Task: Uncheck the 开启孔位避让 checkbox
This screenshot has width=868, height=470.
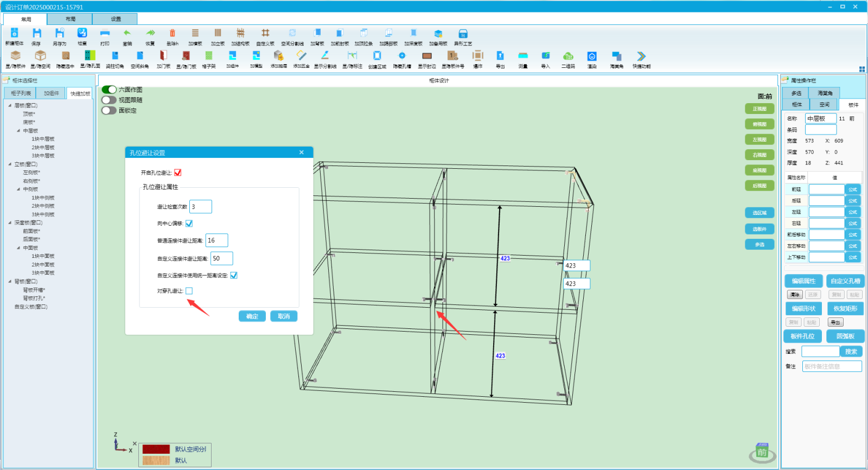Action: (x=178, y=173)
